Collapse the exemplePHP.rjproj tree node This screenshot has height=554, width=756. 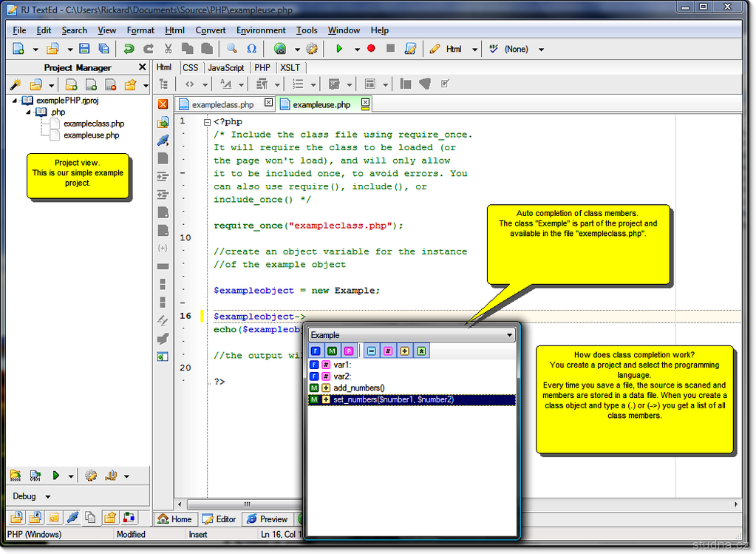click(x=16, y=101)
